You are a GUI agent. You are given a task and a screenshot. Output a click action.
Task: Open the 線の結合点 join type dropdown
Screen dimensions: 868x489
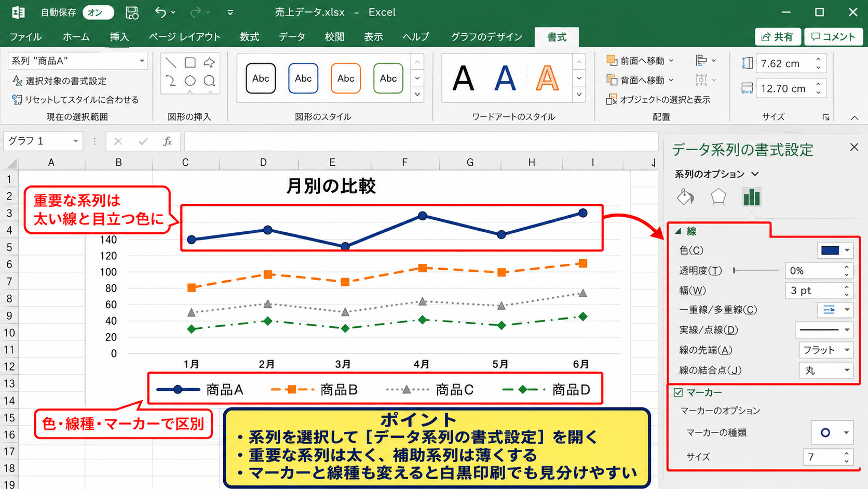[x=826, y=371]
